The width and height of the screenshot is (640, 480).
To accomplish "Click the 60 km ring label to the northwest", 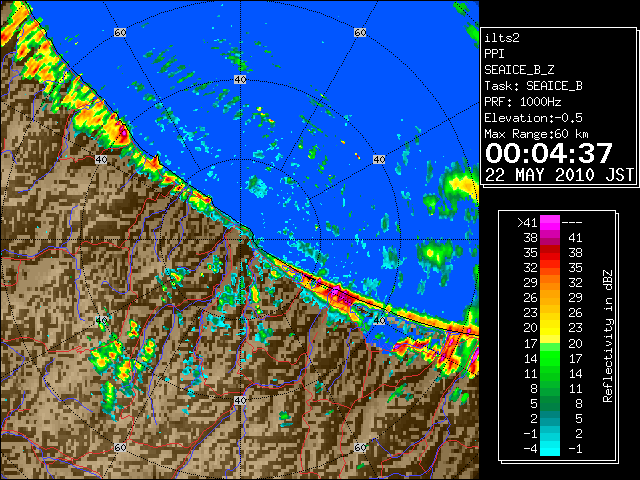I will coord(120,32).
